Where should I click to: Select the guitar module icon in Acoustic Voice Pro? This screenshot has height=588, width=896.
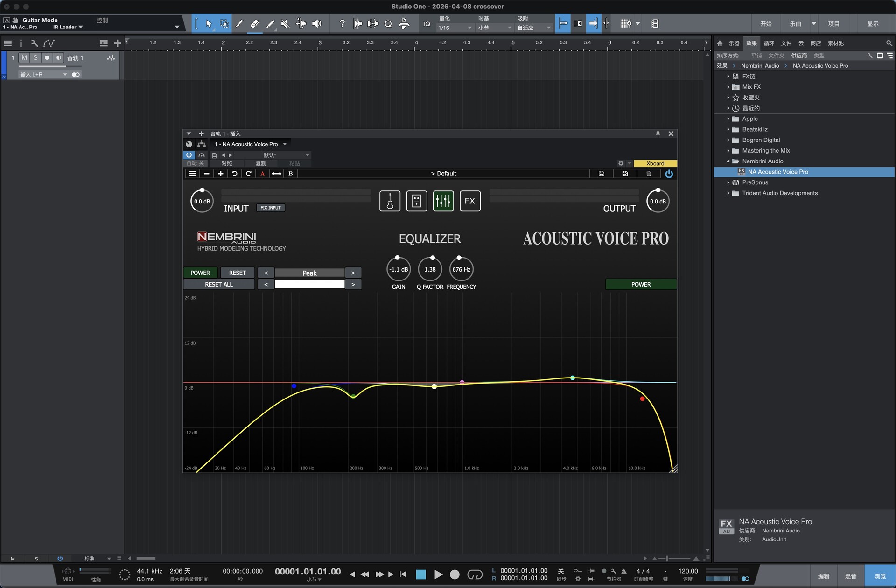(390, 201)
